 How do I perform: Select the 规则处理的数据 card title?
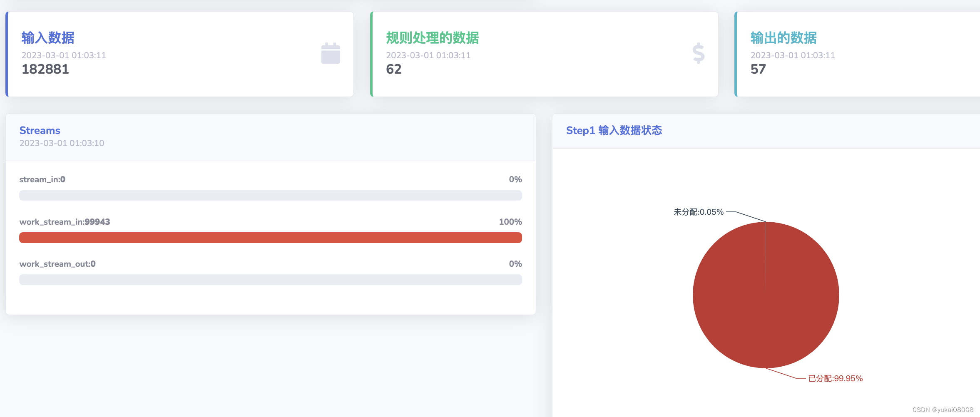pos(432,38)
